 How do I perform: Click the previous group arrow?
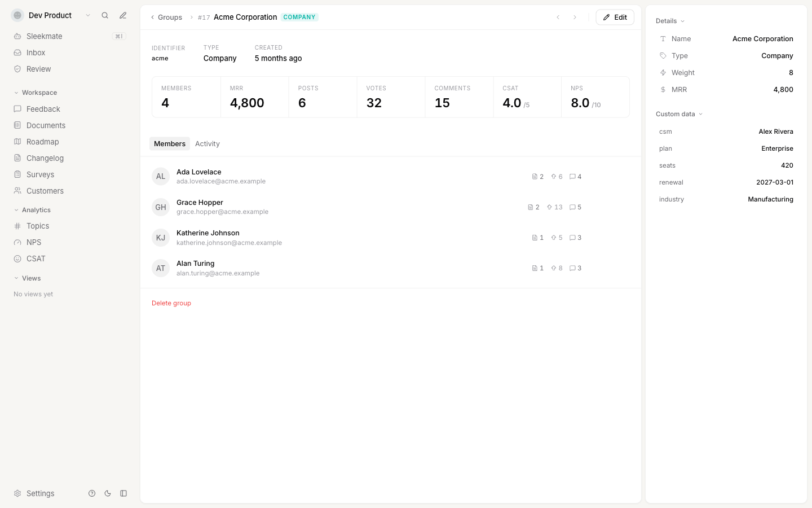558,17
